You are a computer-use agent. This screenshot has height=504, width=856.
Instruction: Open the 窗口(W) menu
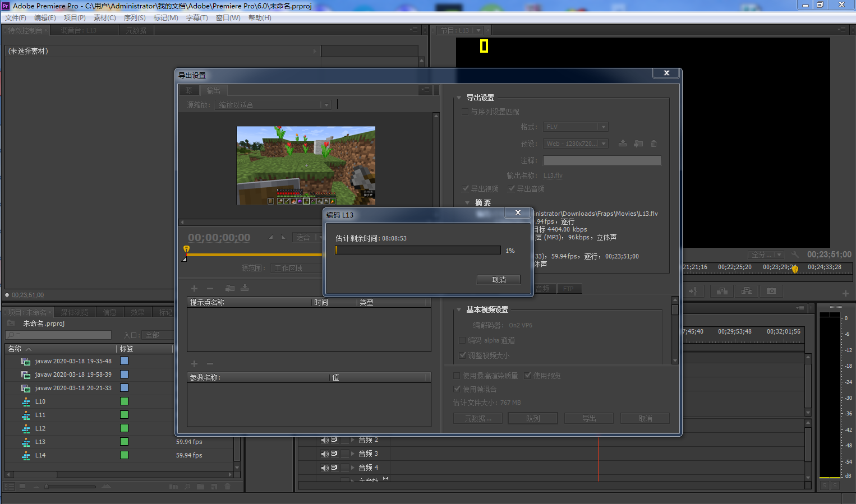(228, 18)
